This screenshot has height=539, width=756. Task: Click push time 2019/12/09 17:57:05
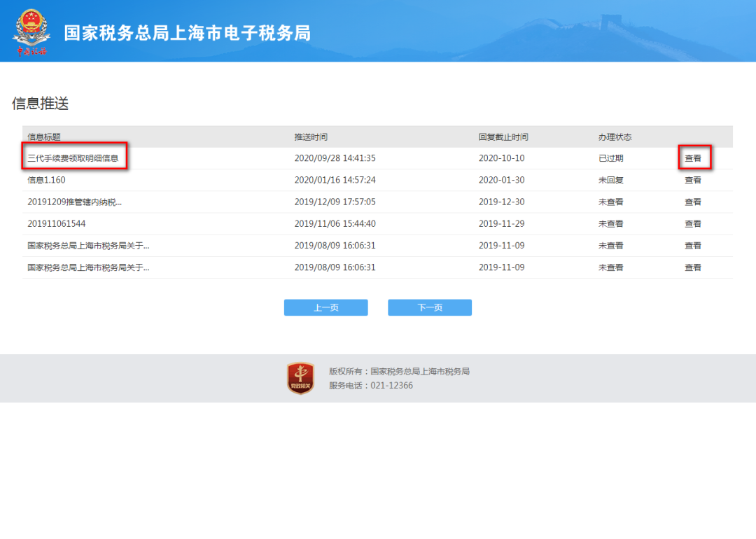tap(335, 202)
